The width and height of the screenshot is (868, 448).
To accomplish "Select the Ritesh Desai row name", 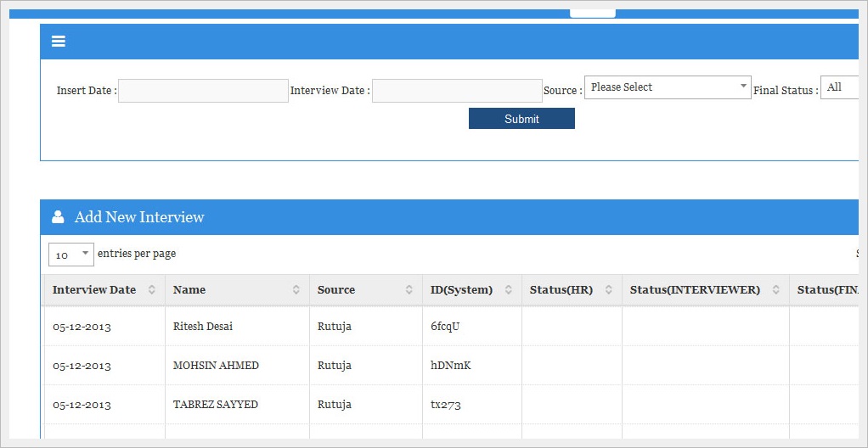I will tap(202, 327).
